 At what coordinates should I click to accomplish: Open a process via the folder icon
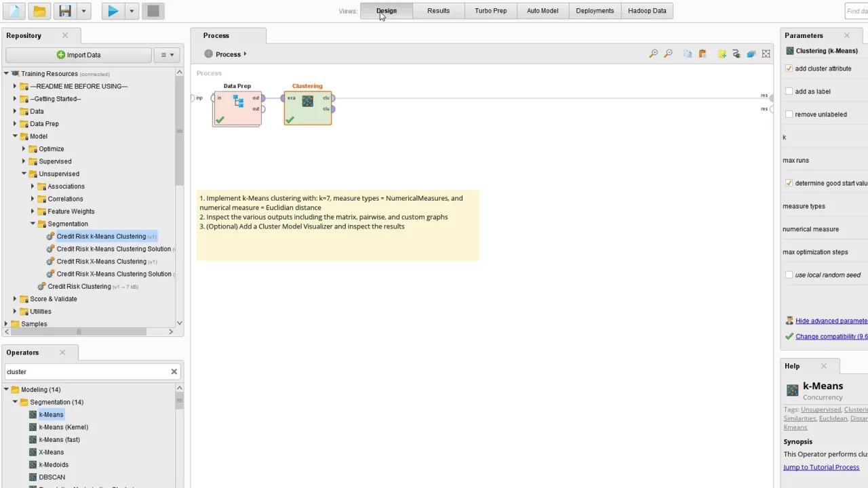coord(39,11)
